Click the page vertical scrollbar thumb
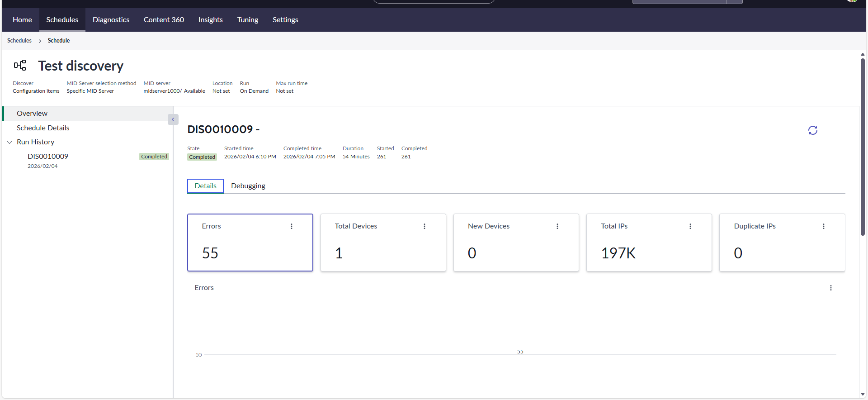The image size is (868, 400). pos(863,147)
